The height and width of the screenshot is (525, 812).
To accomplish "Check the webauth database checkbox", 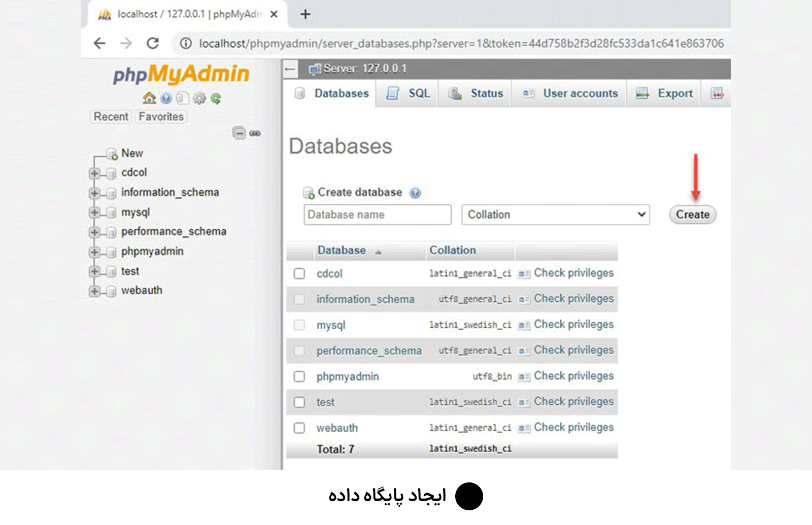I will tap(299, 428).
